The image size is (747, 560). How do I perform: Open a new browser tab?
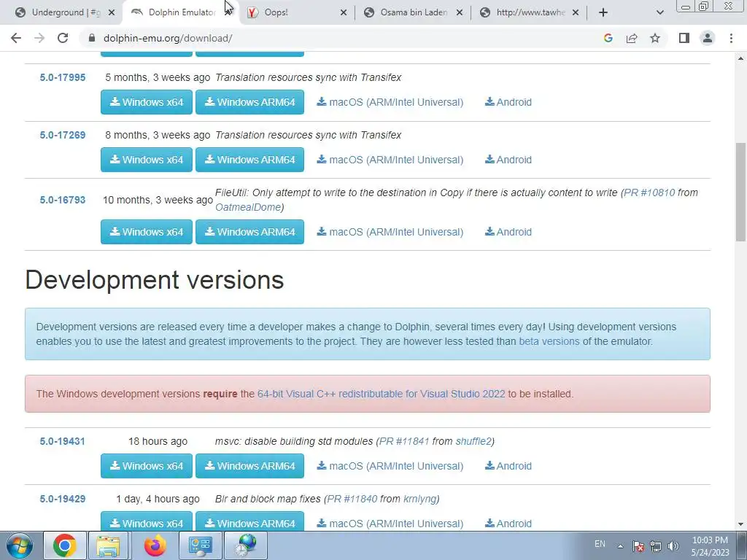[603, 12]
